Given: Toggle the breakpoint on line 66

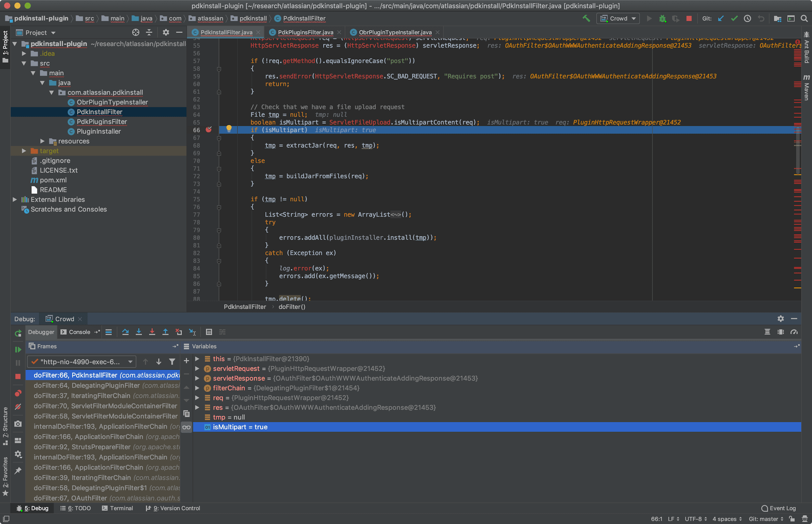Looking at the screenshot, I should click(209, 130).
